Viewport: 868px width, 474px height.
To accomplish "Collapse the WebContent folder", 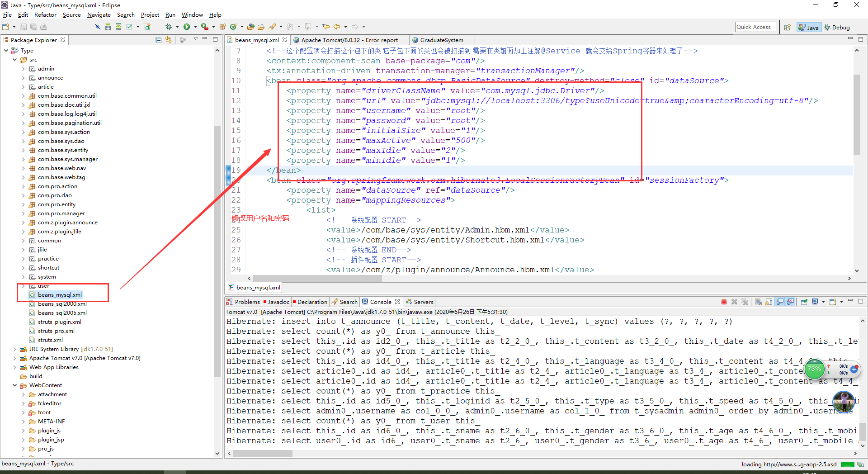I will coord(14,385).
